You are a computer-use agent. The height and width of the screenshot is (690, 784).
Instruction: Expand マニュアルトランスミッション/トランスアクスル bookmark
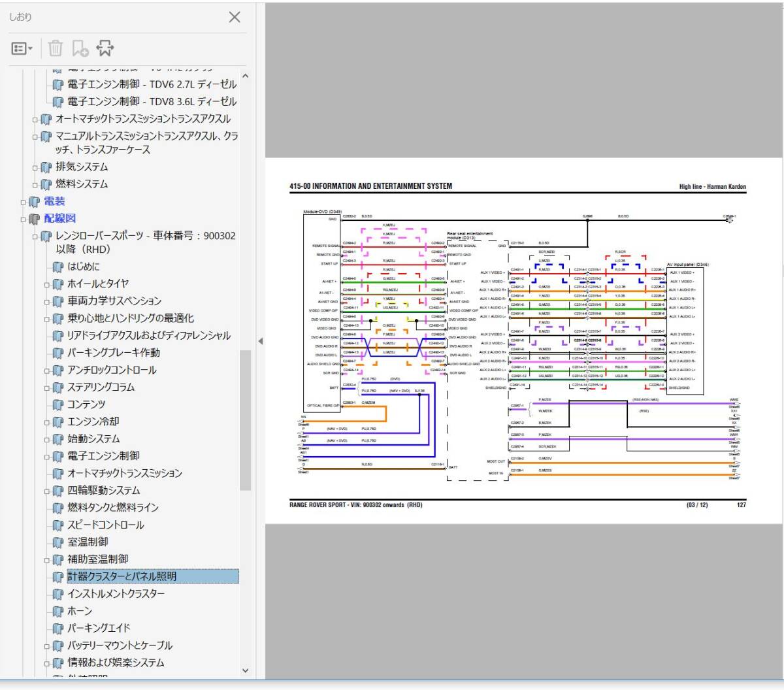(35, 137)
